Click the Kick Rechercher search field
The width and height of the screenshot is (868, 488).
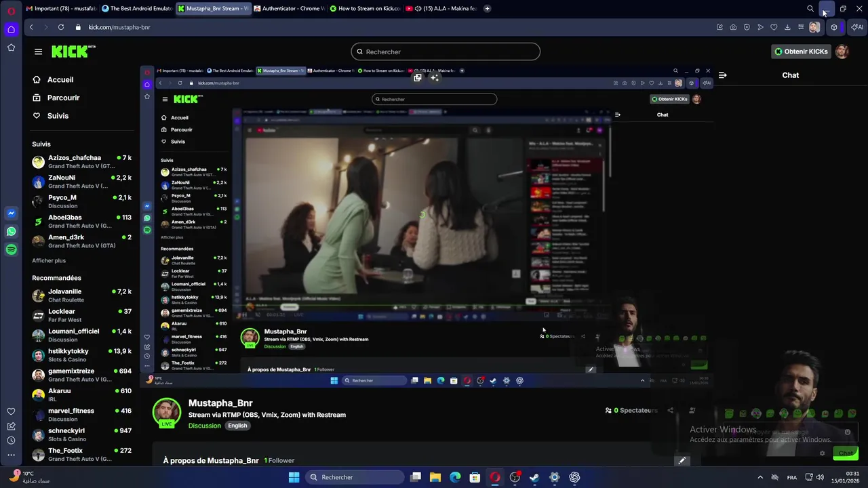tap(446, 52)
